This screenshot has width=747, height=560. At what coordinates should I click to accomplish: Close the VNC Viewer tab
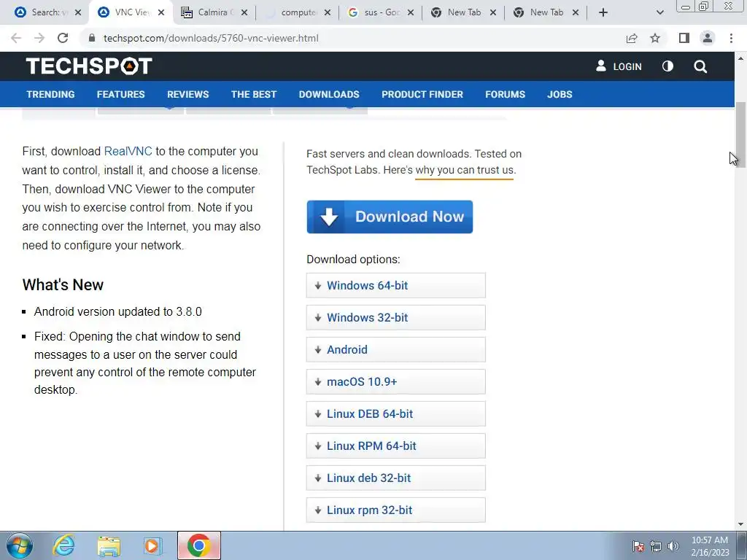click(161, 12)
